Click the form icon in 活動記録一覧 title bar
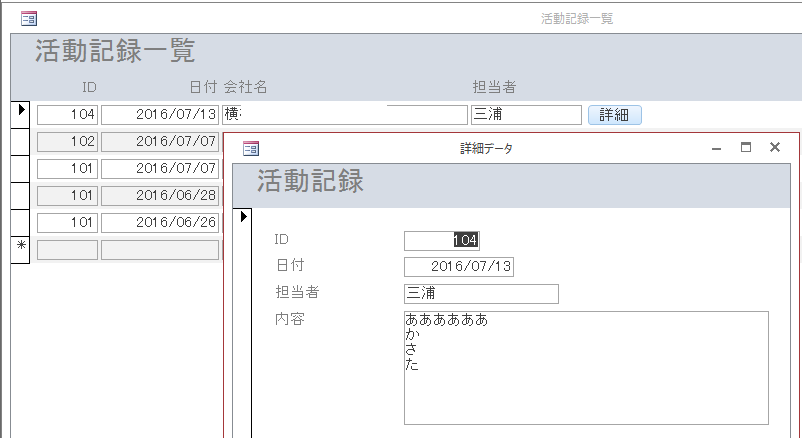This screenshot has height=438, width=802. [29, 18]
